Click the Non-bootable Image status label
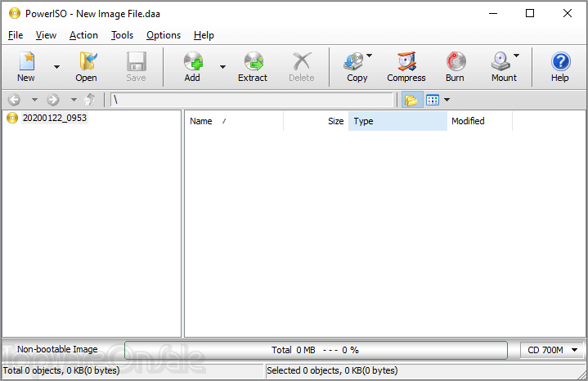The image size is (588, 381). click(x=57, y=349)
